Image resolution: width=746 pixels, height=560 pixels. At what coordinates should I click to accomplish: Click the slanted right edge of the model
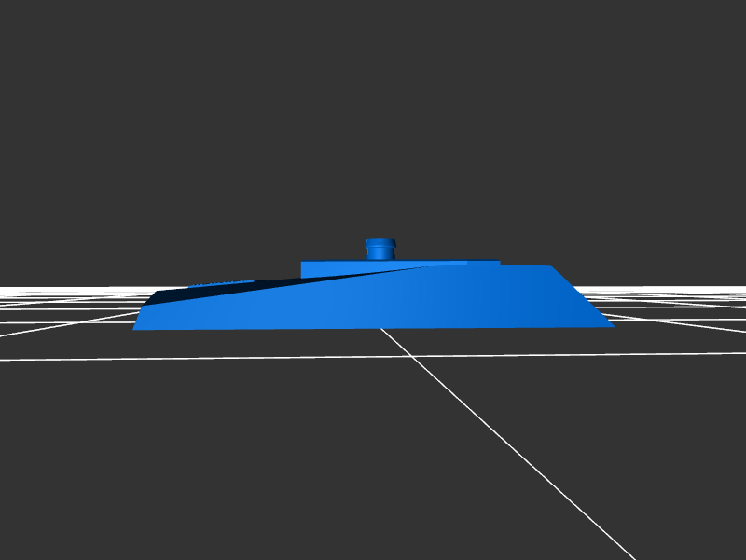click(581, 295)
